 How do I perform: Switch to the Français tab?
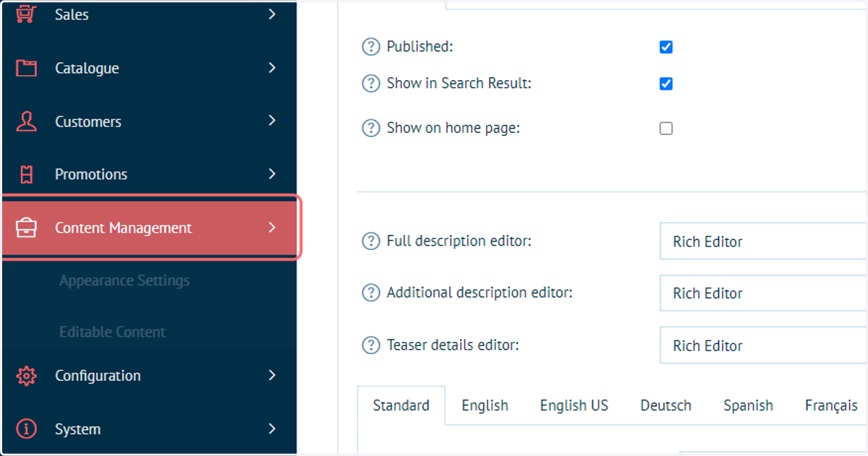point(831,405)
